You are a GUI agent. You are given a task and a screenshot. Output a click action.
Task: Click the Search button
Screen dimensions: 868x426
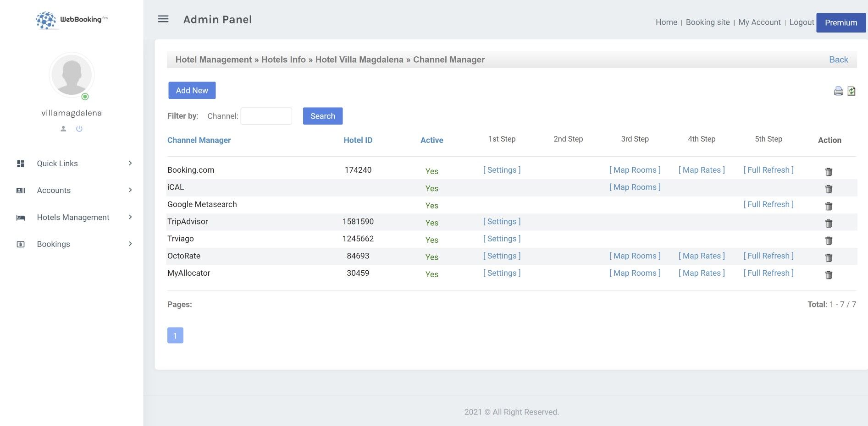tap(322, 116)
